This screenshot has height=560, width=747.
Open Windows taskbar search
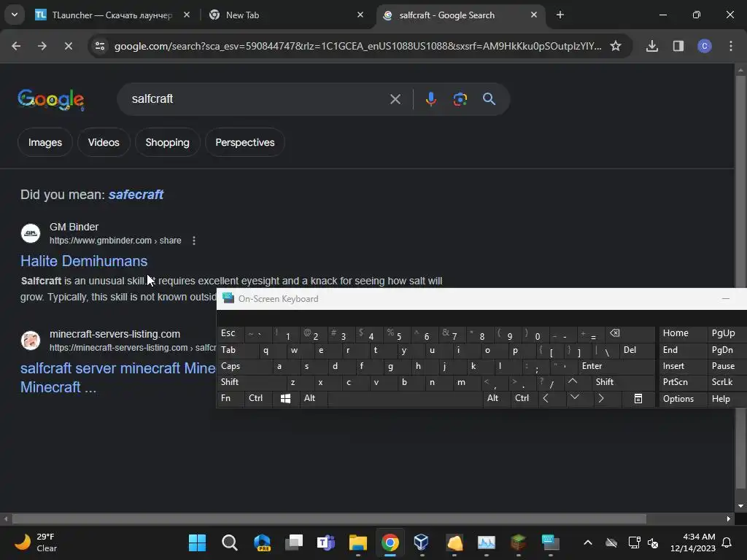click(230, 542)
